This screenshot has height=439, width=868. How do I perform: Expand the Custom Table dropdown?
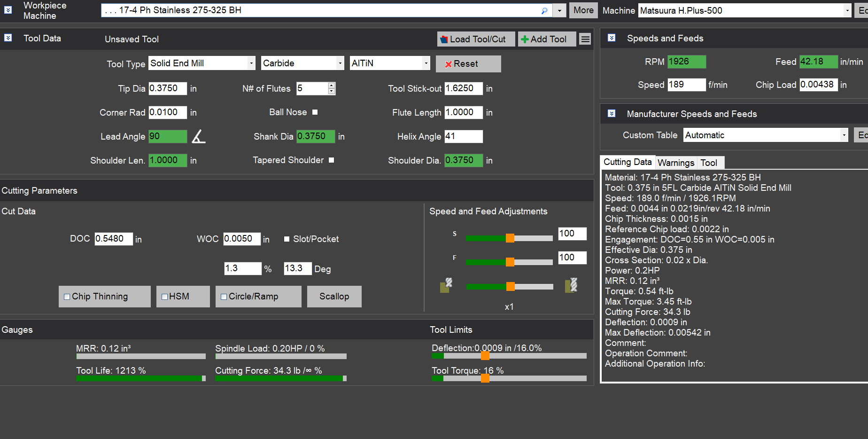pos(844,135)
